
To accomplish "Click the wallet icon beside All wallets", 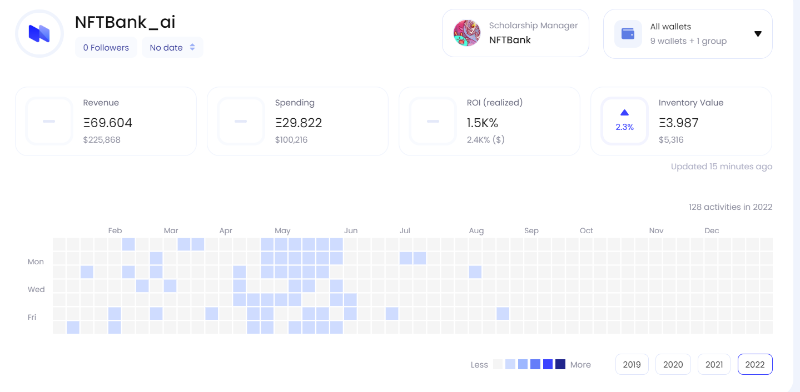I will [628, 34].
